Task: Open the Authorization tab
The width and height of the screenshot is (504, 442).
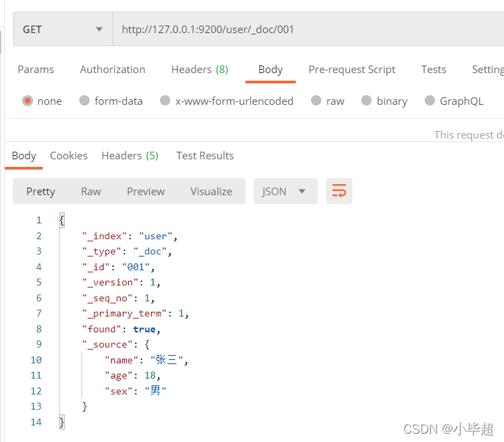Action: (112, 70)
